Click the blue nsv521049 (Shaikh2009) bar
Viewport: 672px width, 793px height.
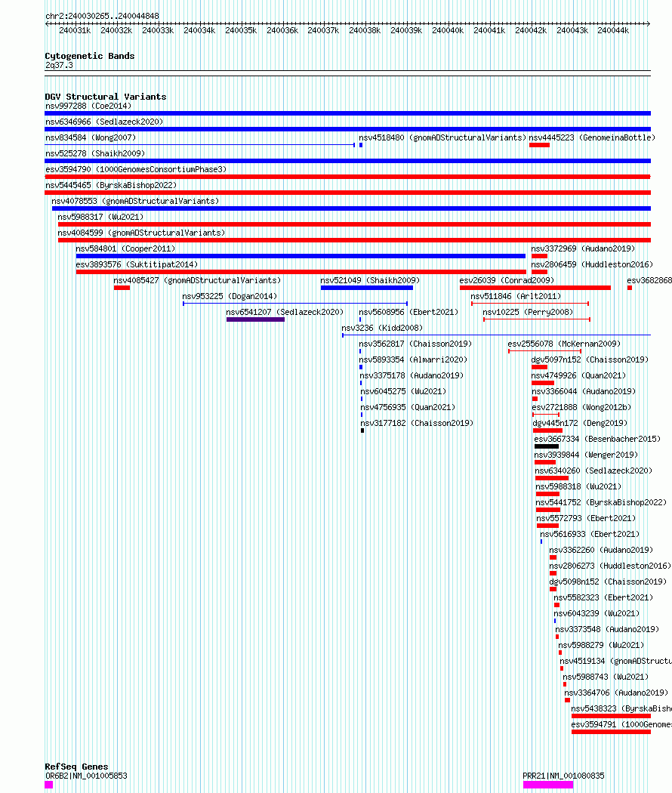(367, 288)
